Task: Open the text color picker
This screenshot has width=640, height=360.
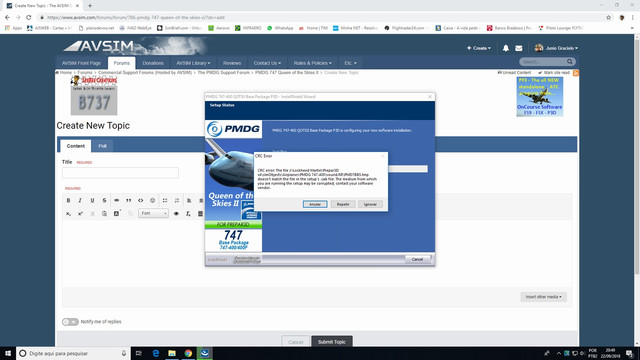Action: pos(117,213)
